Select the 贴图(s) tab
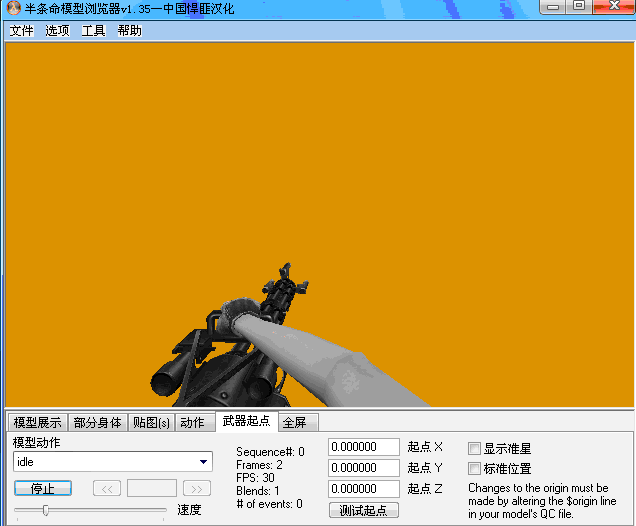Image resolution: width=636 pixels, height=526 pixels. [x=151, y=422]
